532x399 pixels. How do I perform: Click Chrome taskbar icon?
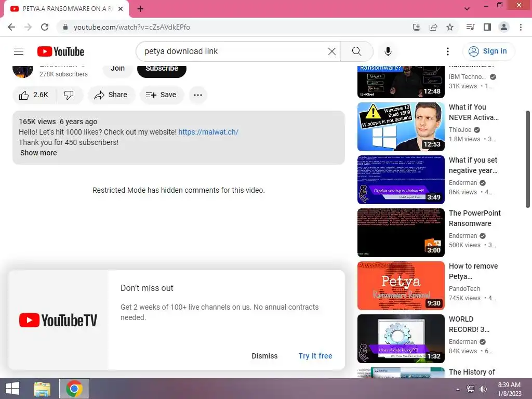tap(74, 389)
